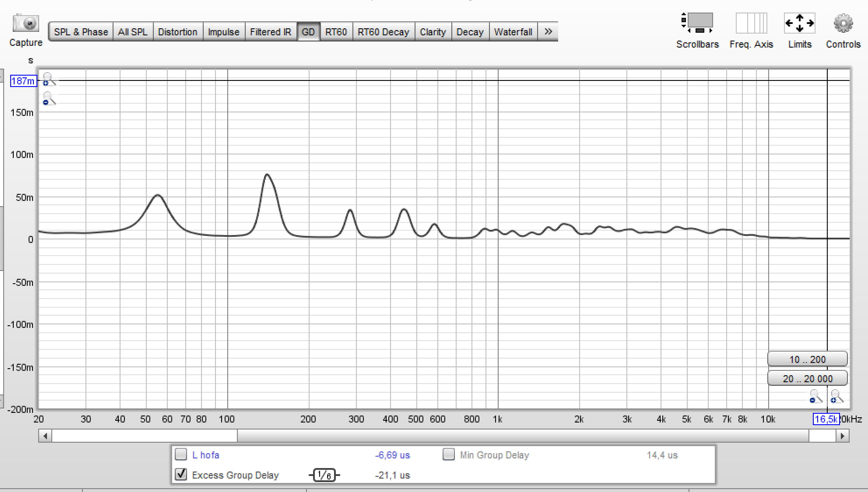Viewport: 868px width, 492px height.
Task: Switch to the Waterfall tab
Action: [x=513, y=32]
